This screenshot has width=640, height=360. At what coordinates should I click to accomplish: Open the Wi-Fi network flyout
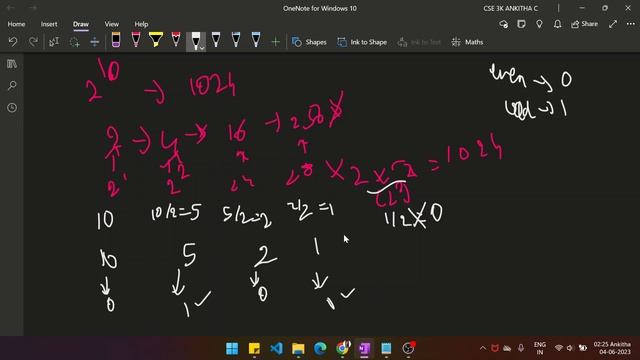click(x=559, y=348)
